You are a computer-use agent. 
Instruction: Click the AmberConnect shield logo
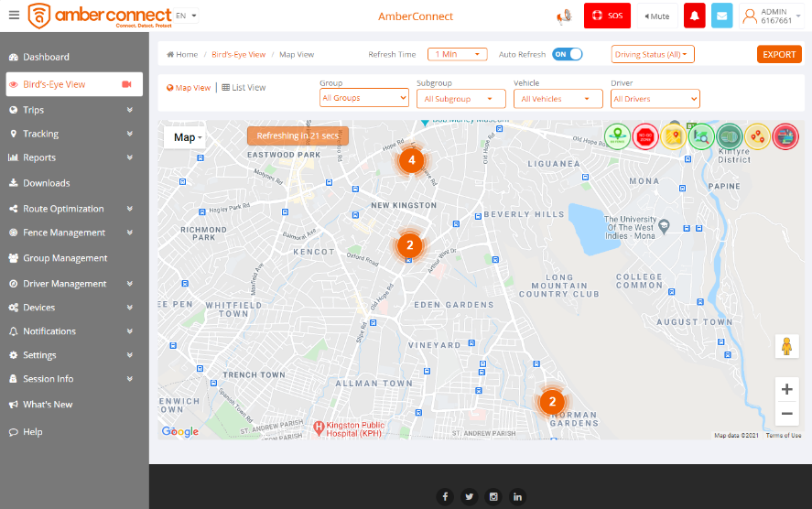[38, 16]
